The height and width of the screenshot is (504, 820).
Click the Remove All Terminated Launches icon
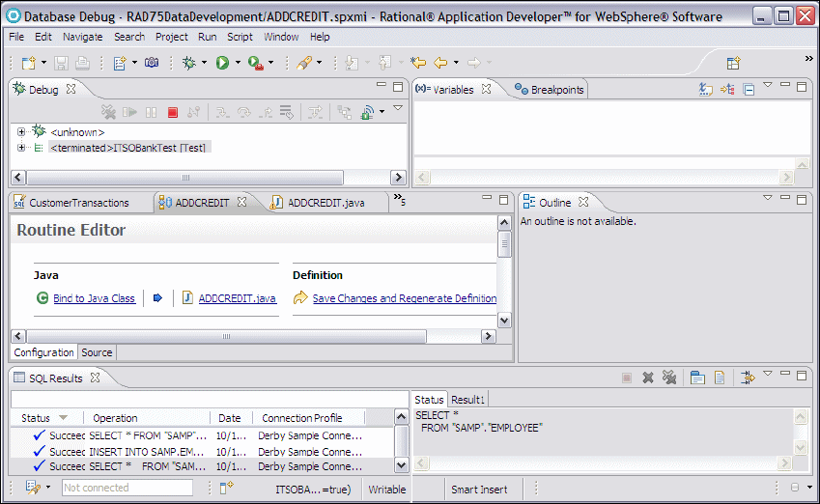108,112
